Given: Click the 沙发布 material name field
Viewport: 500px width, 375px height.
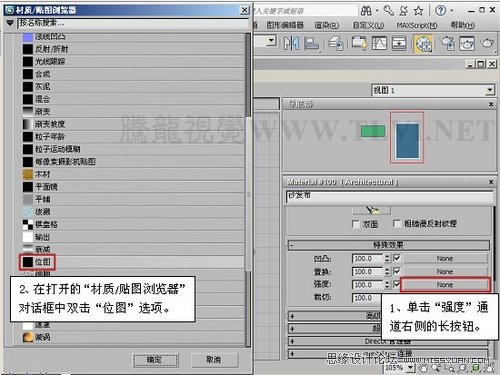Looking at the screenshot, I should (389, 196).
